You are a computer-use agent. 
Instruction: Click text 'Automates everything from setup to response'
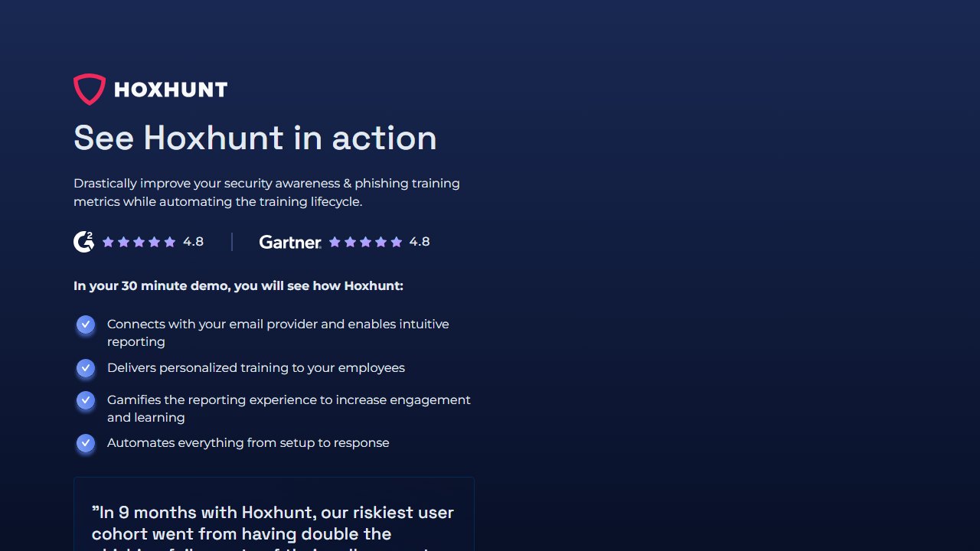[248, 443]
